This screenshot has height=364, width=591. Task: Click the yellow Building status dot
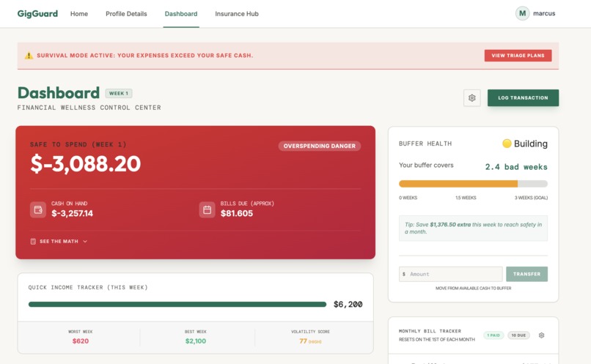[507, 144]
